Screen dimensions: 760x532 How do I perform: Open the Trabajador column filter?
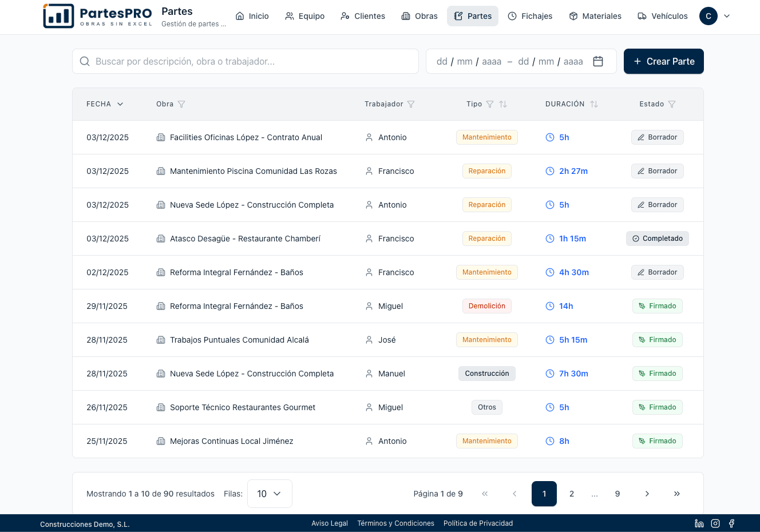(411, 104)
